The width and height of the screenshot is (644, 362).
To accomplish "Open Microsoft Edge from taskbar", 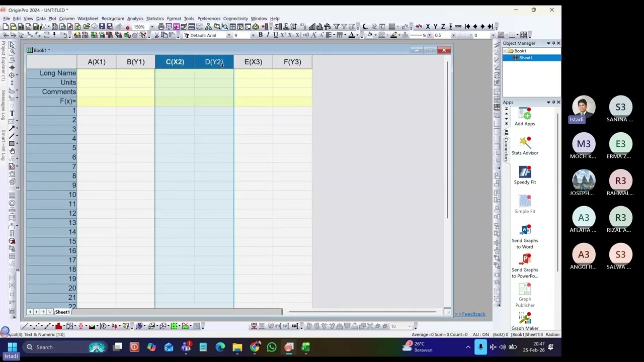I will (x=220, y=347).
